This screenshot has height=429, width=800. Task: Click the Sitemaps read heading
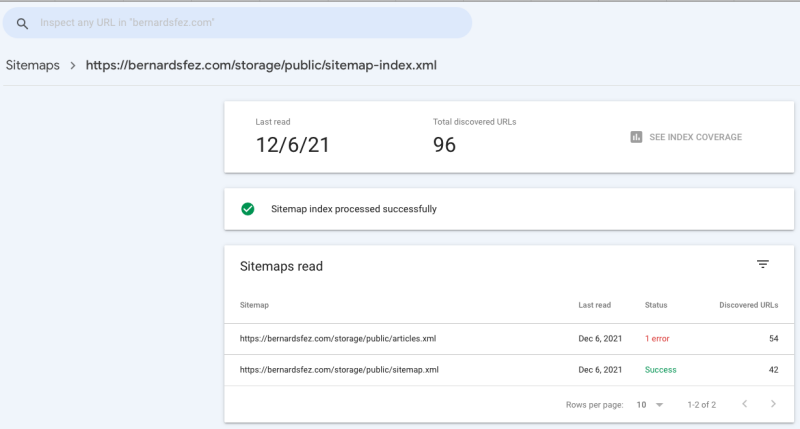(x=281, y=266)
